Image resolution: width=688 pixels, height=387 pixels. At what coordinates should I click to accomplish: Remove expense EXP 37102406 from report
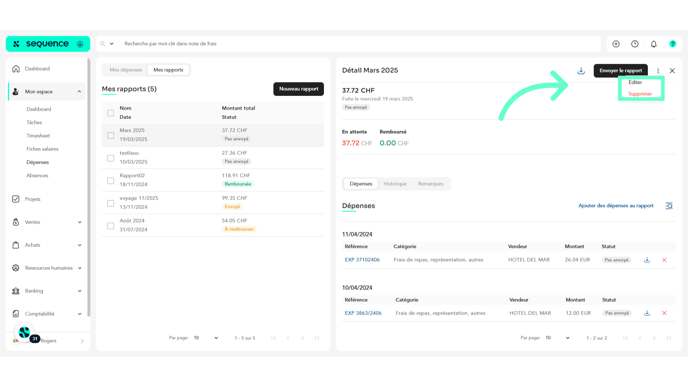click(x=664, y=260)
